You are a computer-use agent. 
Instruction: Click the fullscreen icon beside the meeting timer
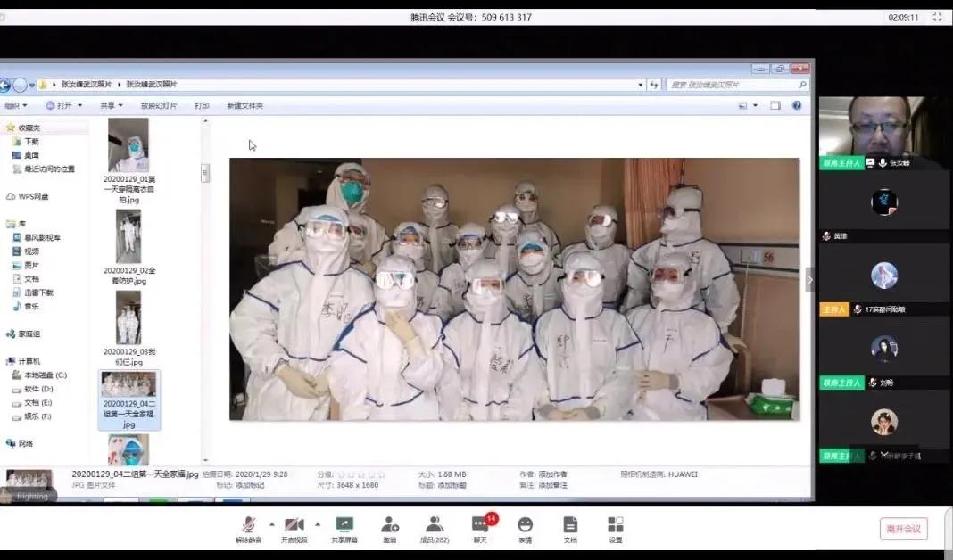937,17
